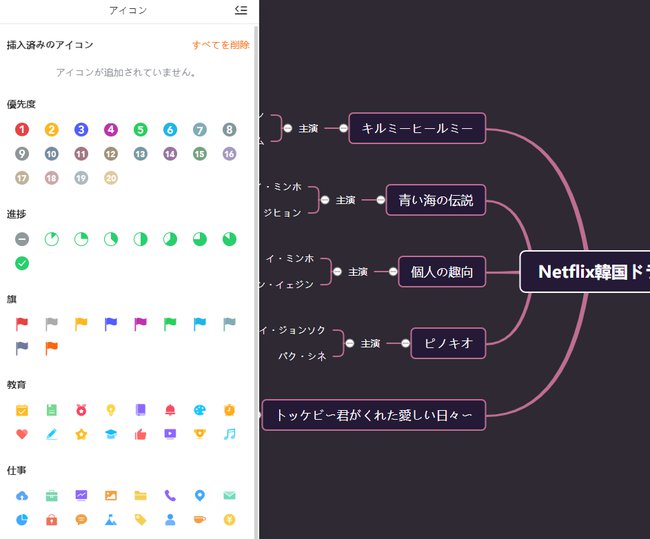Collapse the キルミーヒールミー node branch
This screenshot has width=650, height=539.
tap(343, 129)
